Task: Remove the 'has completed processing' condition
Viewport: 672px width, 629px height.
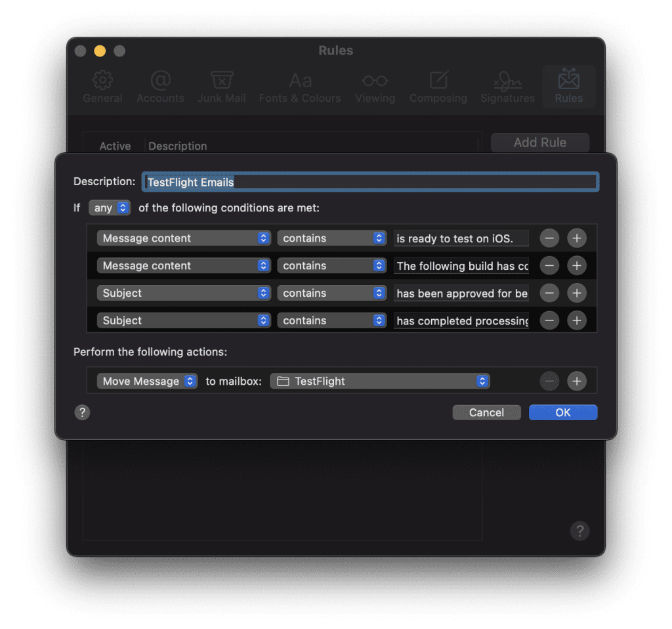Action: 549,320
